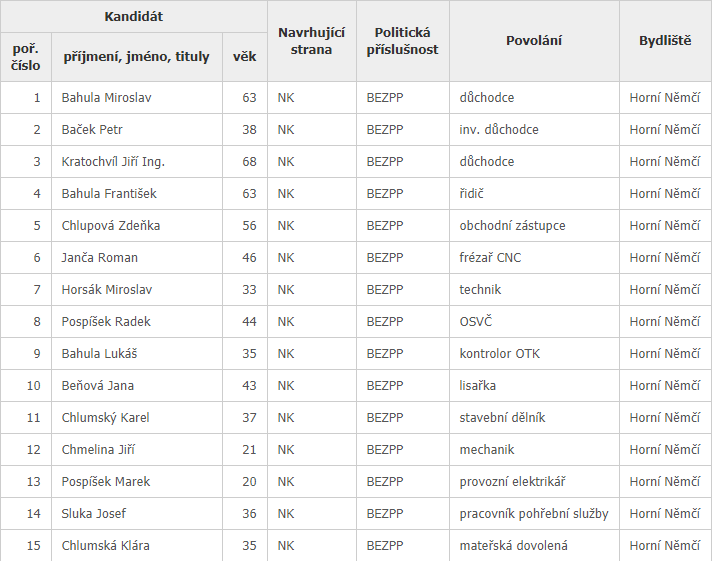
Task: Click the 'mateřská dovolená' cell
Action: 513,546
